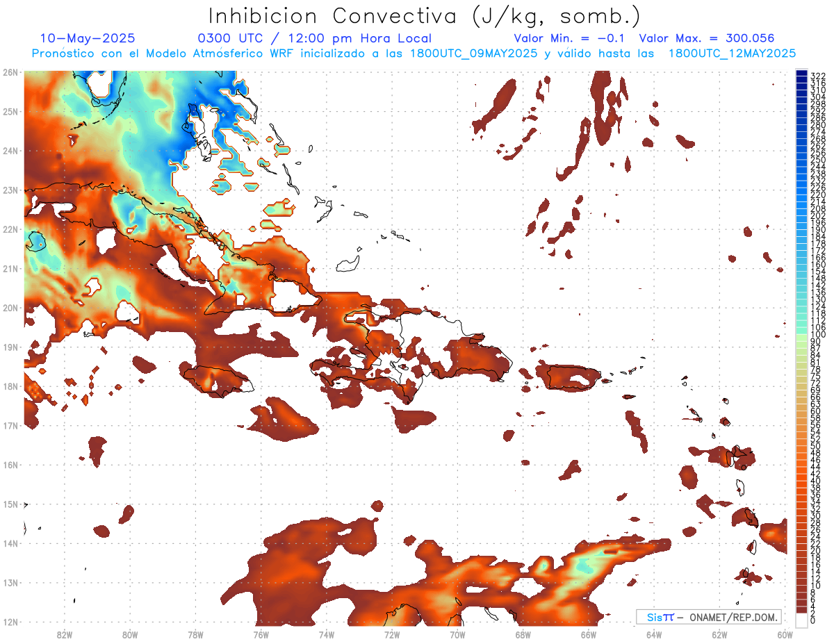Image resolution: width=834 pixels, height=644 pixels.
Task: Click the "1800UTC_12MAY2025" valid-until time text
Action: point(732,53)
